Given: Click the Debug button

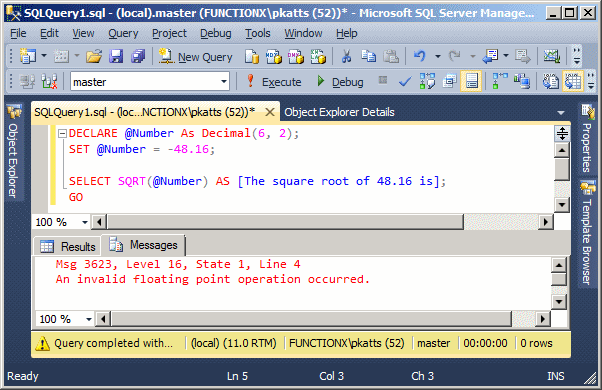Looking at the screenshot, I should click(x=340, y=82).
